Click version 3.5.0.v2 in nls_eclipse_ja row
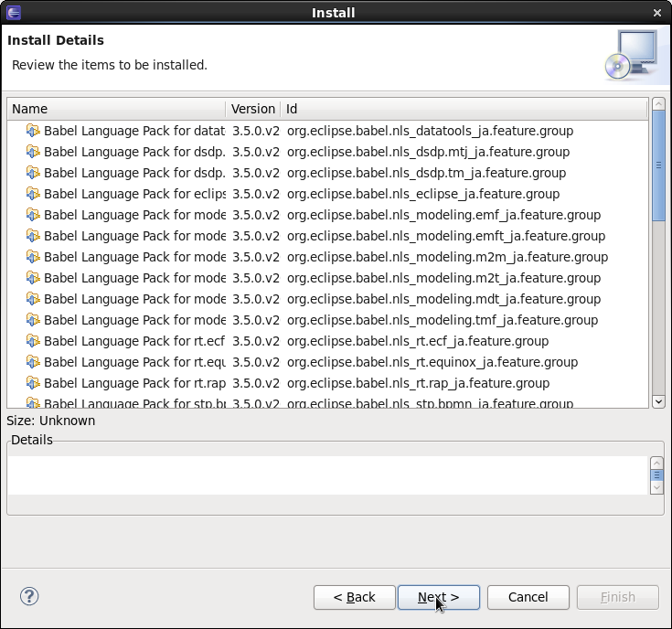Image resolution: width=672 pixels, height=629 pixels. point(256,194)
